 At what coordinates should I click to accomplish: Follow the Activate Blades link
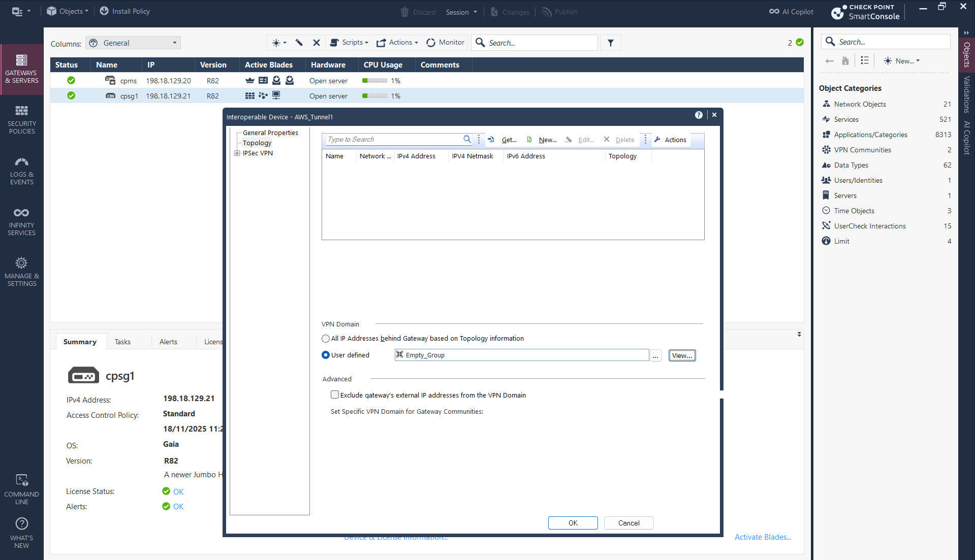pyautogui.click(x=762, y=537)
